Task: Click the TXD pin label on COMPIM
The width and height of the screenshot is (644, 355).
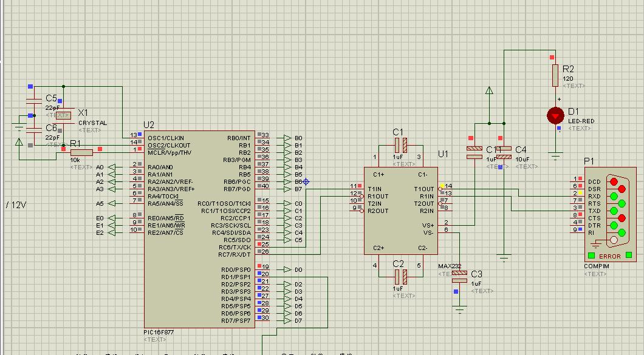Action: [594, 211]
